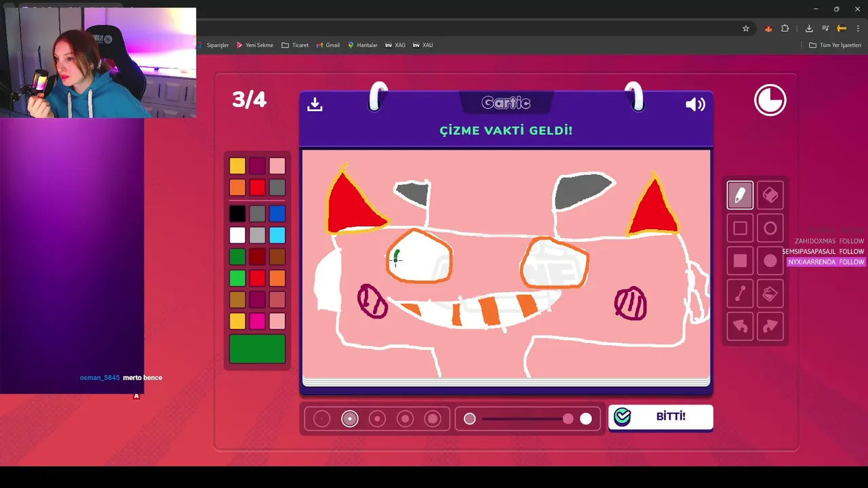Select the largest brush size
Viewport: 868px width, 488px height.
click(x=433, y=419)
